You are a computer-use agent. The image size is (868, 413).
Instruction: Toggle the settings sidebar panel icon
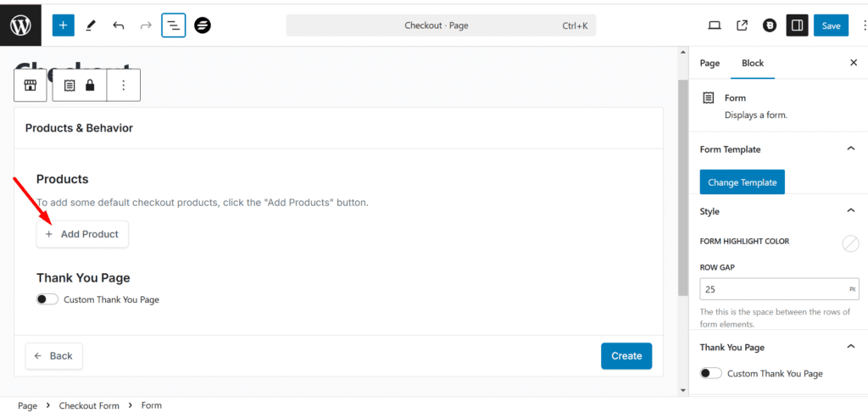point(797,25)
